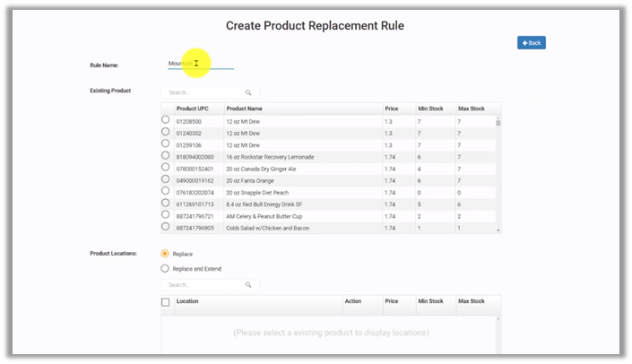Click the Location column header
The width and height of the screenshot is (632, 364).
[x=188, y=301]
